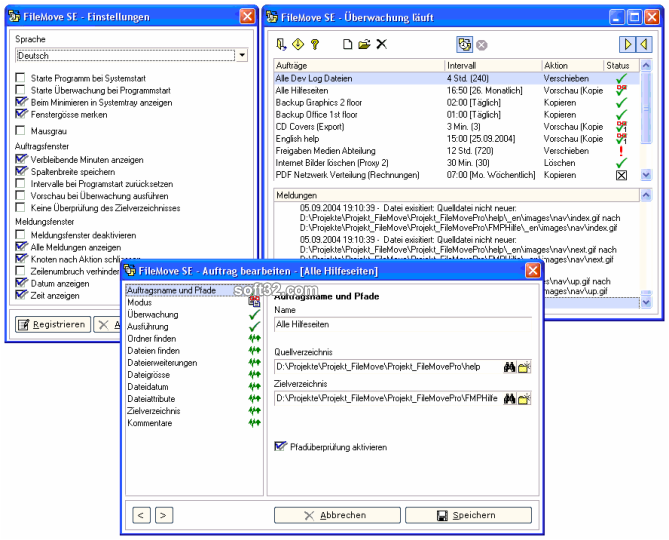The height and width of the screenshot is (540, 669).
Task: Click the delete X icon in monitoring toolbar
Action: pos(381,44)
